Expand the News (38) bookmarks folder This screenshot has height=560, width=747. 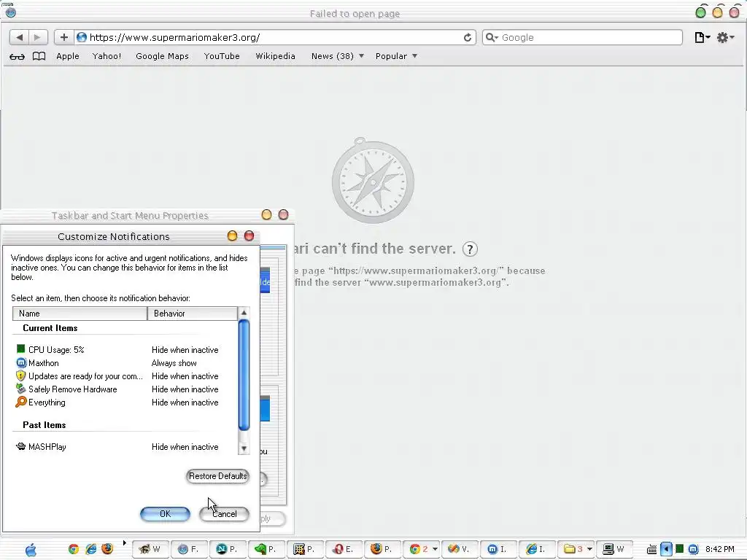337,56
